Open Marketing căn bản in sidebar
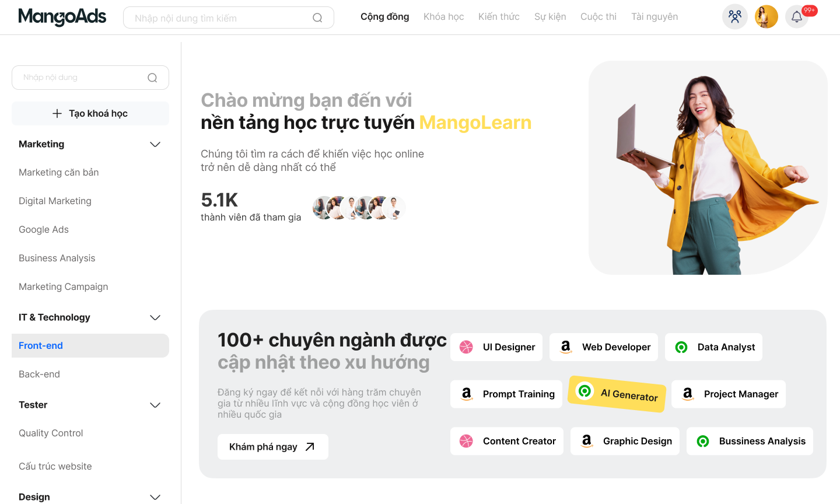This screenshot has width=840, height=504. coord(59,173)
